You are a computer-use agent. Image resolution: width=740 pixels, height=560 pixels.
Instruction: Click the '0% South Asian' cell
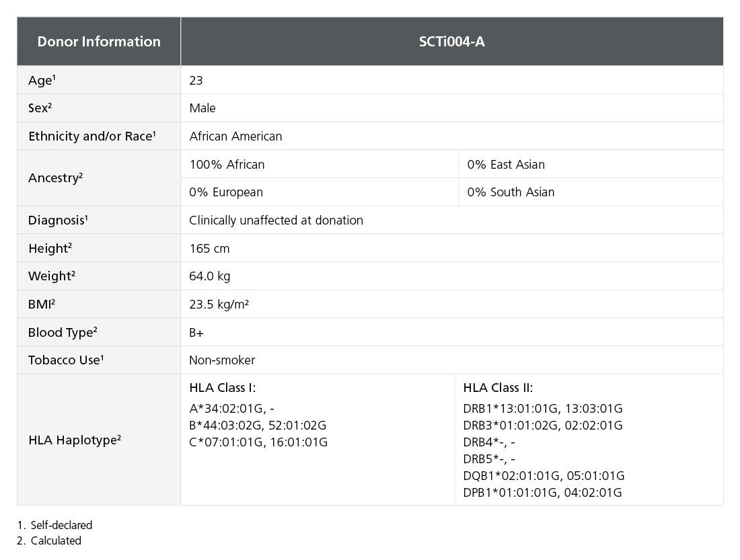coord(591,192)
